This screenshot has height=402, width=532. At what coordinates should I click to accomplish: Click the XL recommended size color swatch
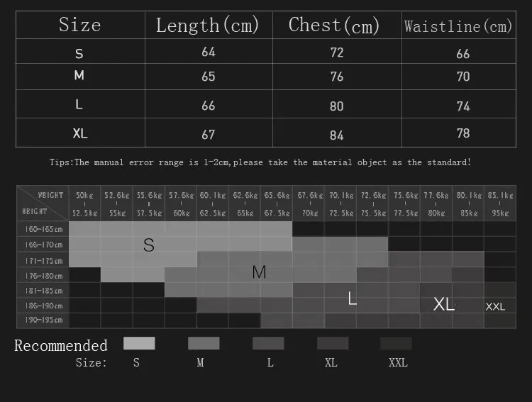pos(333,343)
